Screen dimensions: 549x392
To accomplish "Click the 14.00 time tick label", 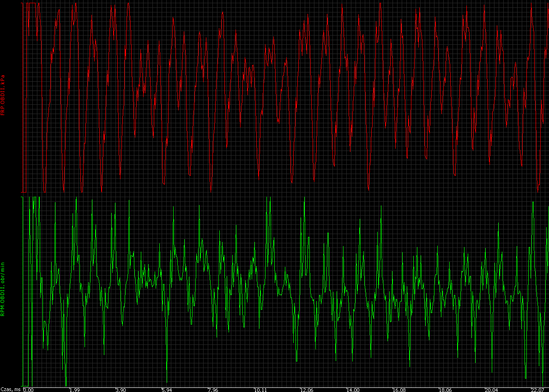I will (353, 390).
